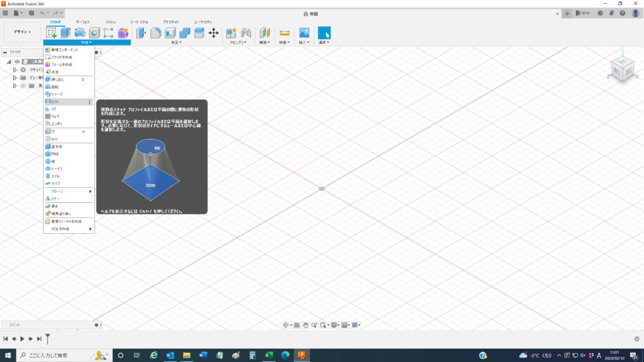Click the Measure ruler icon

(284, 33)
